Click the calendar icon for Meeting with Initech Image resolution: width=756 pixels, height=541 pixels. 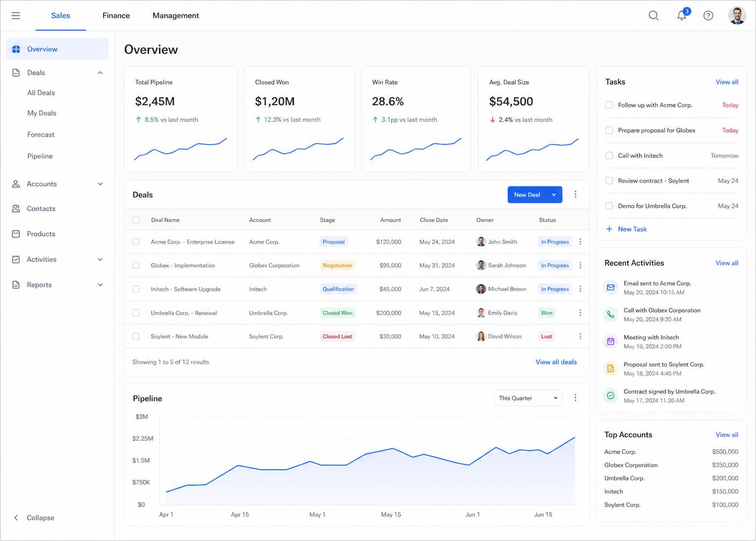pos(610,341)
